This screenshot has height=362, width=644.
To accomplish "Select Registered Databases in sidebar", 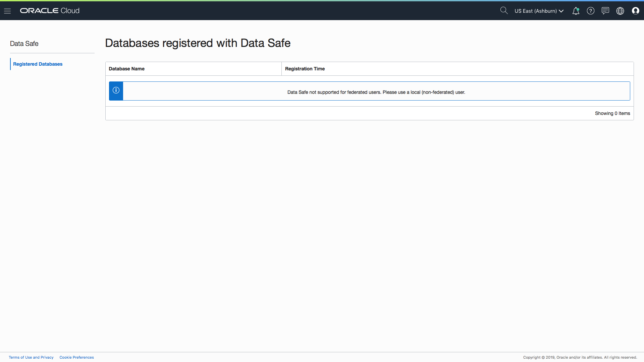I will pyautogui.click(x=38, y=64).
